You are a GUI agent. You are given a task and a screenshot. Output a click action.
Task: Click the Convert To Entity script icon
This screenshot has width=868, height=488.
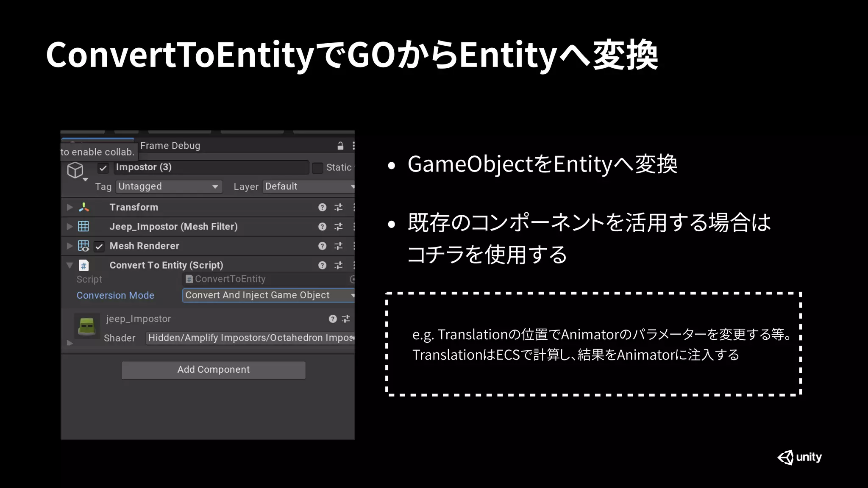pos(84,266)
